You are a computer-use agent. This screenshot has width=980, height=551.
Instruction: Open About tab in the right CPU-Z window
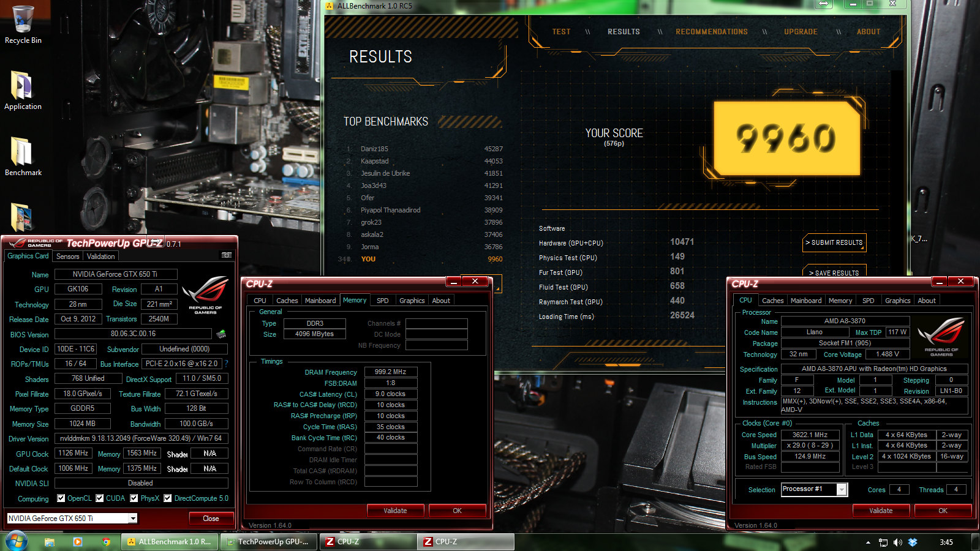point(927,301)
